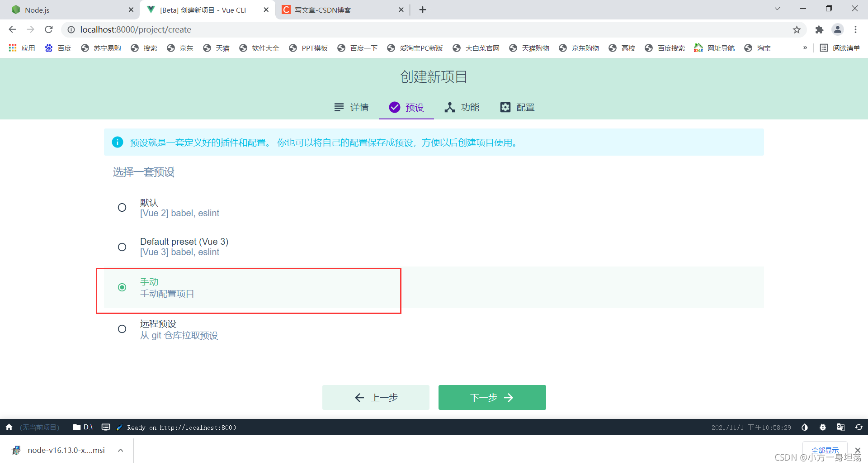Open the 天猫 bookmark
This screenshot has width=868, height=466.
pyautogui.click(x=216, y=48)
